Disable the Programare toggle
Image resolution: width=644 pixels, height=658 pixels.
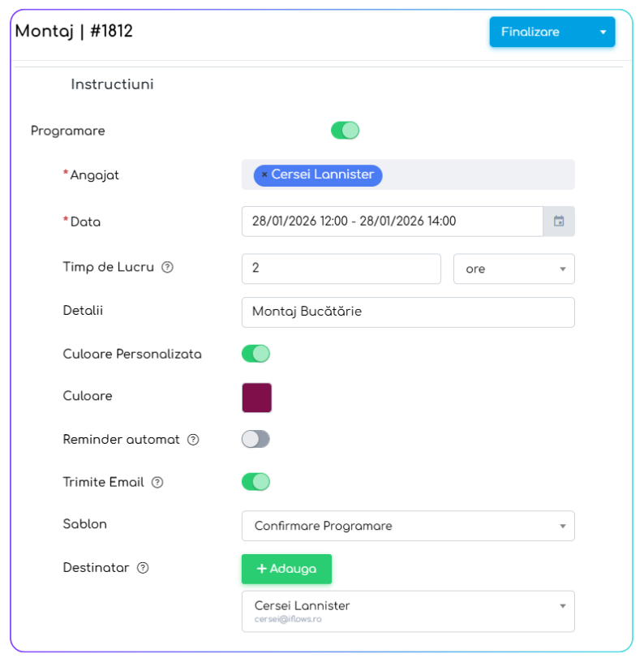pos(345,131)
